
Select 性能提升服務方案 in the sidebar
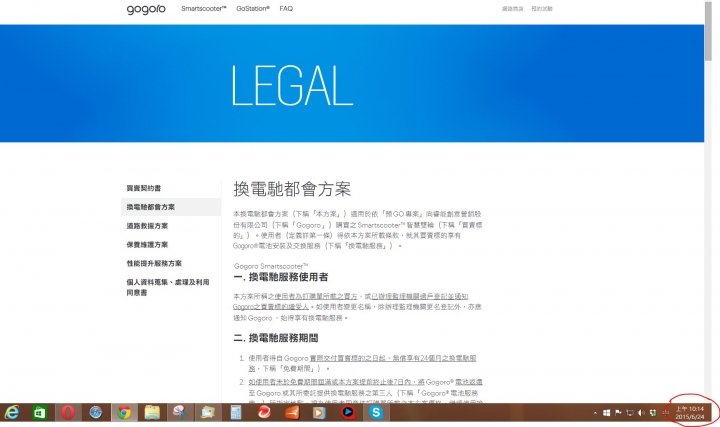click(154, 264)
